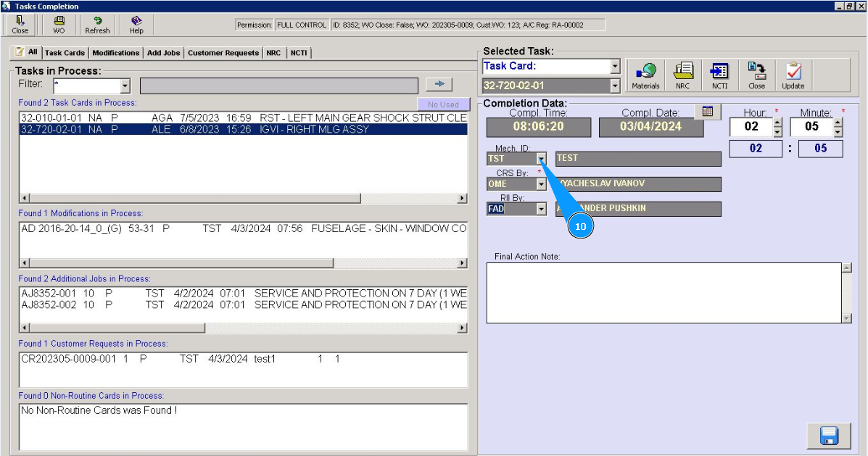The height and width of the screenshot is (456, 868).
Task: Select task card 32-010-01-01 row
Action: 244,118
